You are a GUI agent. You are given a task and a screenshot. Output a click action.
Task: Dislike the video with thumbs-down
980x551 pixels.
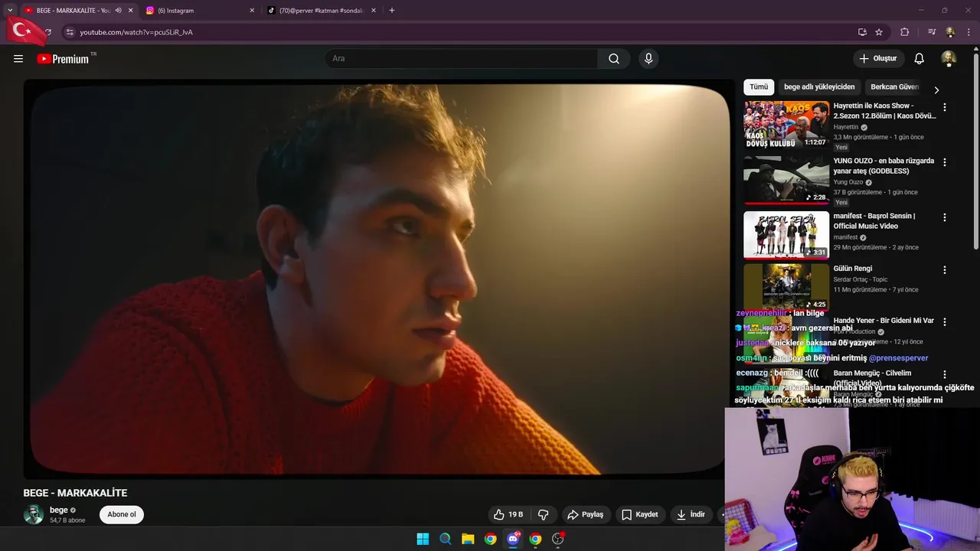tap(544, 515)
